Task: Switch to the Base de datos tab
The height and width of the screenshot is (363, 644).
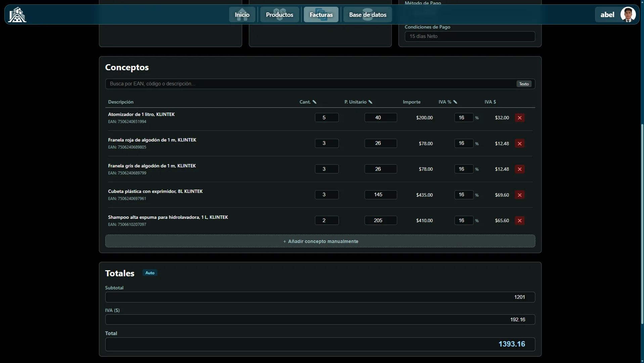Action: click(368, 14)
